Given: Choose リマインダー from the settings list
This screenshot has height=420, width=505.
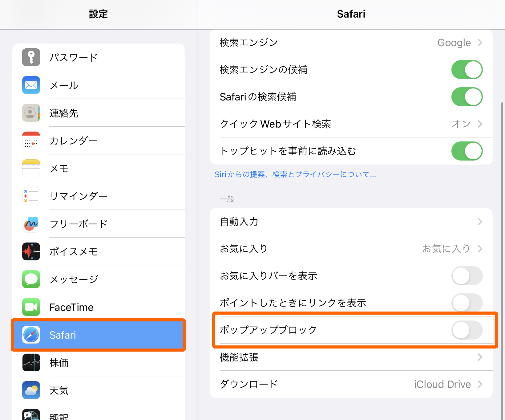Looking at the screenshot, I should [x=79, y=196].
